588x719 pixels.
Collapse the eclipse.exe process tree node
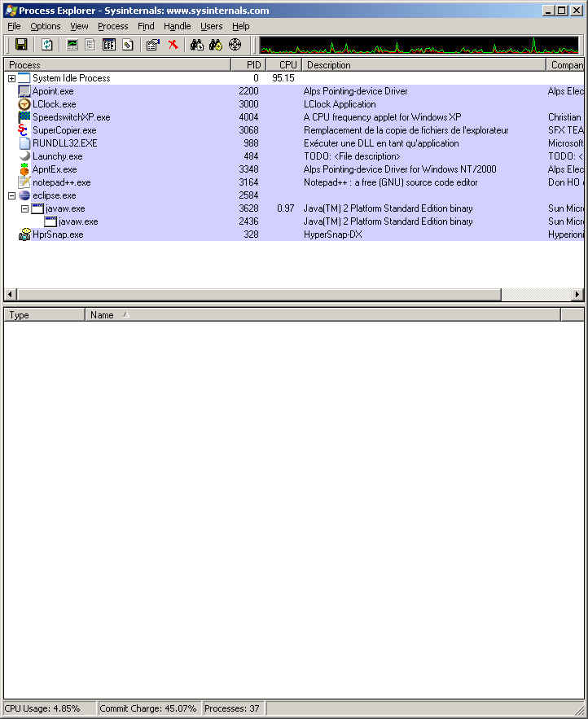[x=11, y=195]
